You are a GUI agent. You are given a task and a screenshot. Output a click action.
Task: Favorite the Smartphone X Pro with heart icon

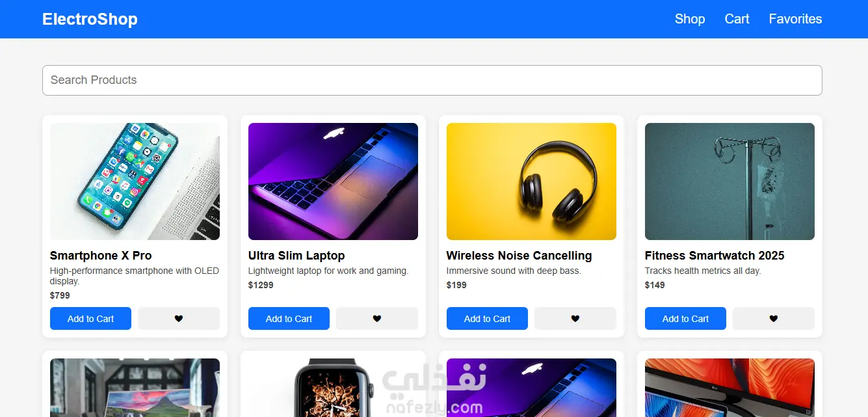tap(179, 319)
